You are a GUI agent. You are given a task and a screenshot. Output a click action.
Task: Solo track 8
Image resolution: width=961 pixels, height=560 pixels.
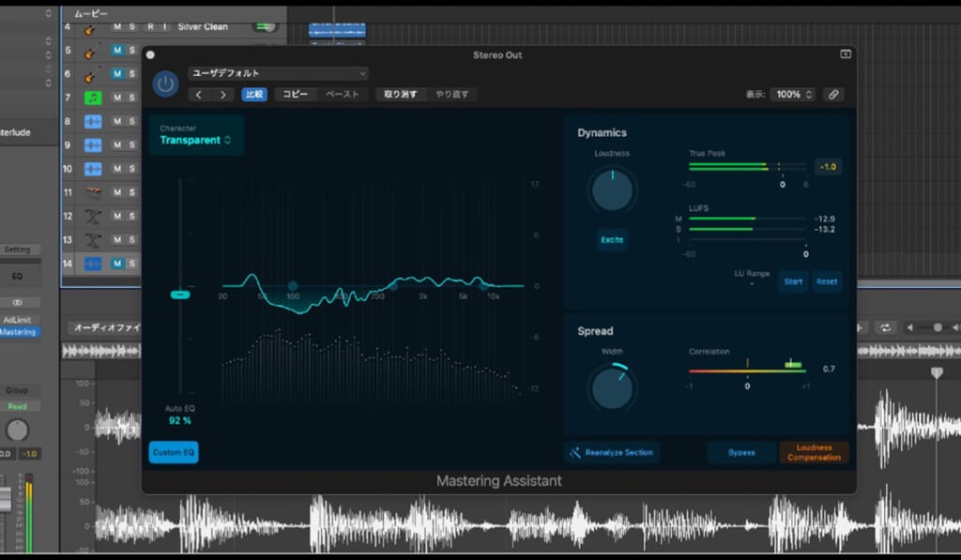[x=131, y=121]
